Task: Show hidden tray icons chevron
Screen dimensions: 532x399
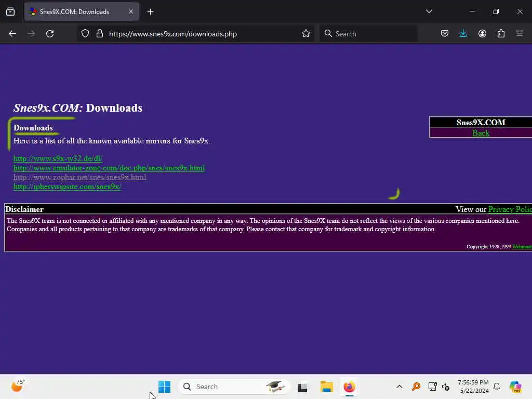Action: tap(400, 387)
